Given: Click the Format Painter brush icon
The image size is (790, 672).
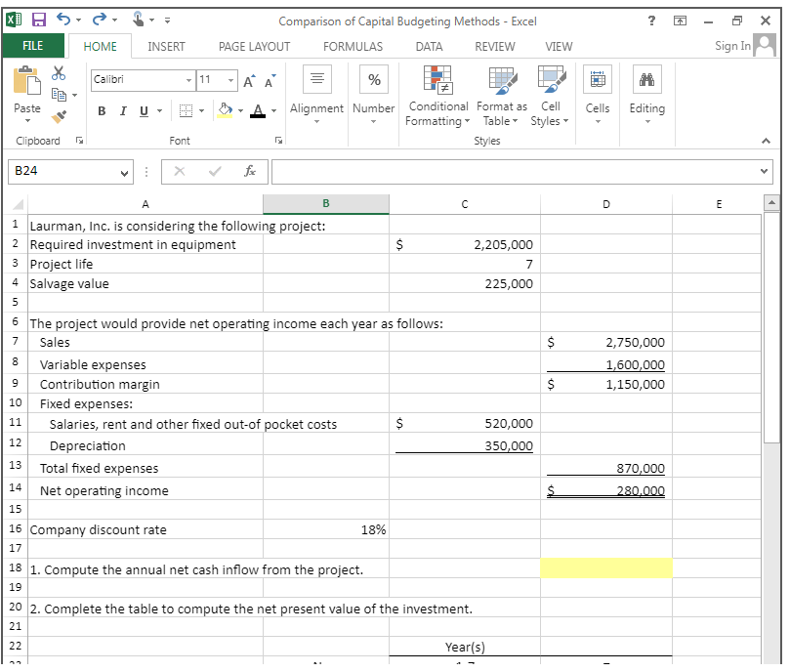Looking at the screenshot, I should click(59, 117).
